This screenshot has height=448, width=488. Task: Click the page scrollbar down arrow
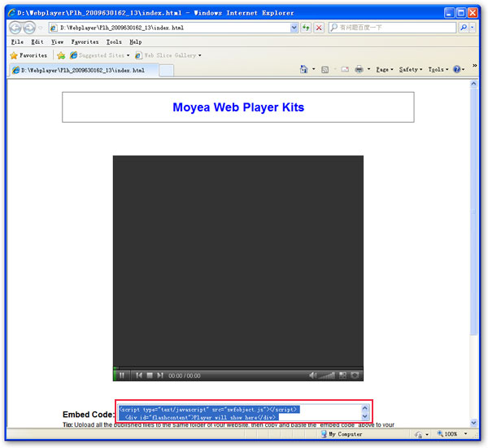[473, 423]
